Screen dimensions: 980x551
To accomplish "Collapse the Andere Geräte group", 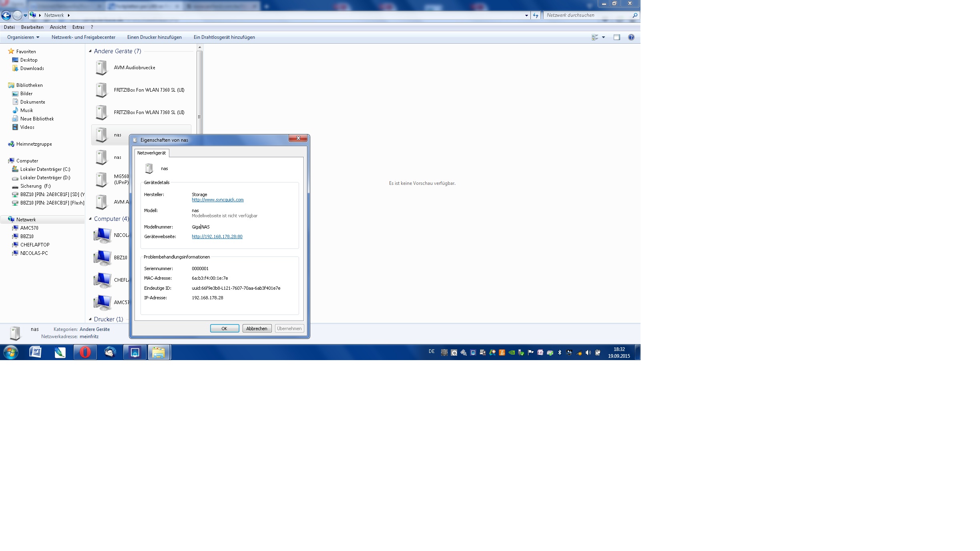I will 90,51.
